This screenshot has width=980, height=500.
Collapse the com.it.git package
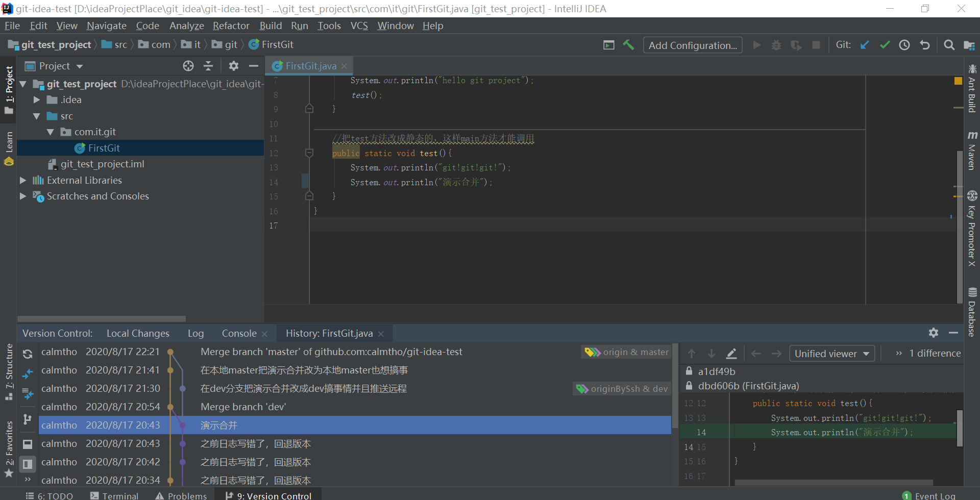(x=50, y=132)
